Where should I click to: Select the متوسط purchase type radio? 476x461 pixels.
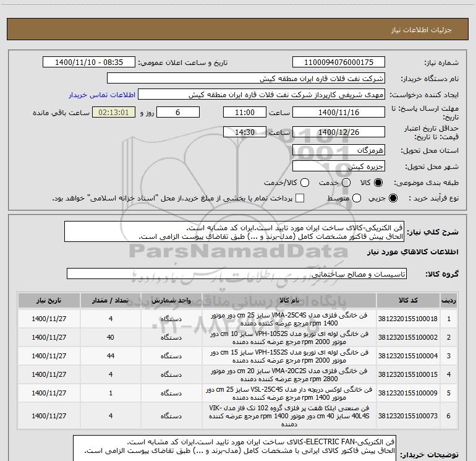point(357,198)
